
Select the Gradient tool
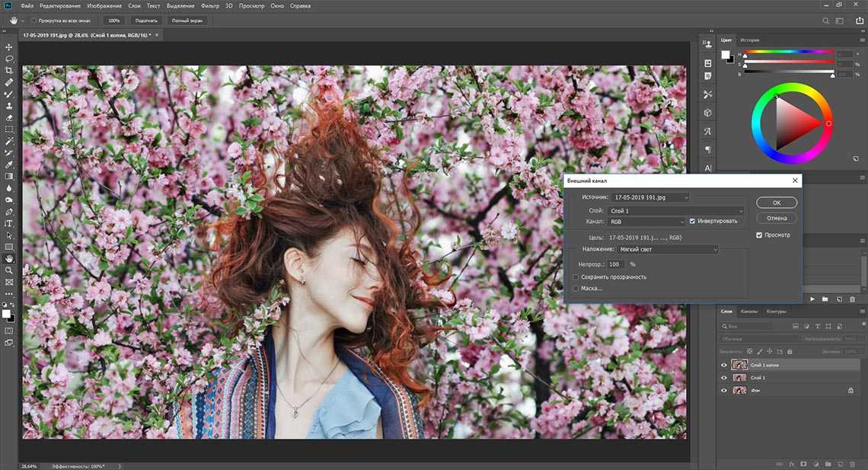pyautogui.click(x=9, y=176)
